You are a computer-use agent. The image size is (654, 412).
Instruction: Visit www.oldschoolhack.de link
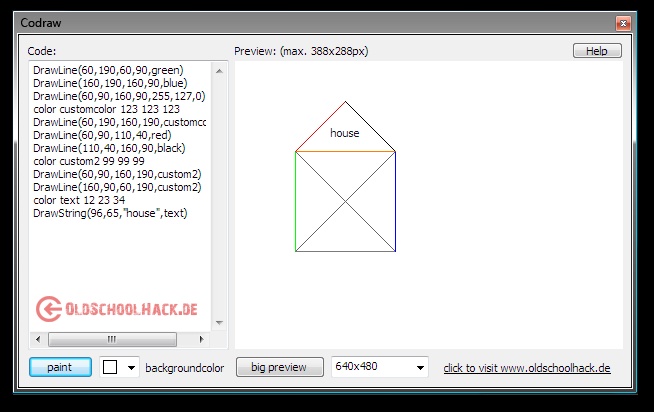click(527, 368)
